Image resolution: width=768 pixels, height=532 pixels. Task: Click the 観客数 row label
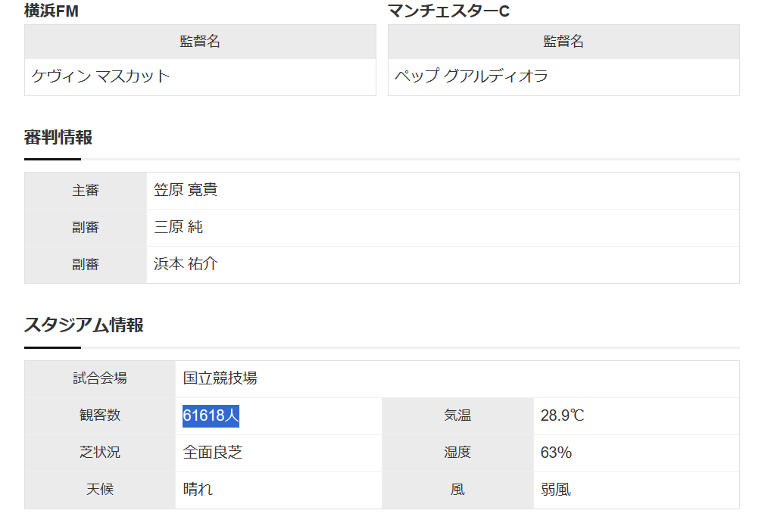[x=100, y=415]
